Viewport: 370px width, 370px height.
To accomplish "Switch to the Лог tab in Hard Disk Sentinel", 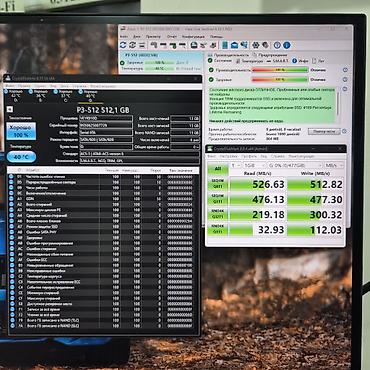I will pyautogui.click(x=319, y=61).
